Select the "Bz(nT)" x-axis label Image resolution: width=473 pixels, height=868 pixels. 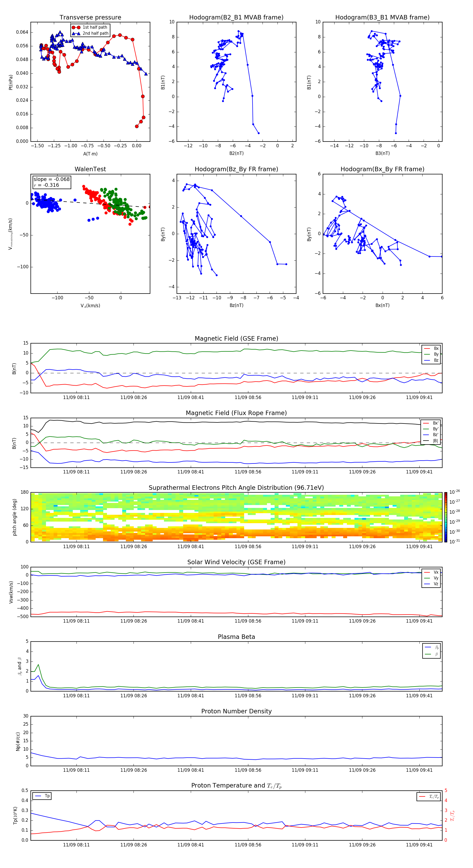pyautogui.click(x=236, y=305)
